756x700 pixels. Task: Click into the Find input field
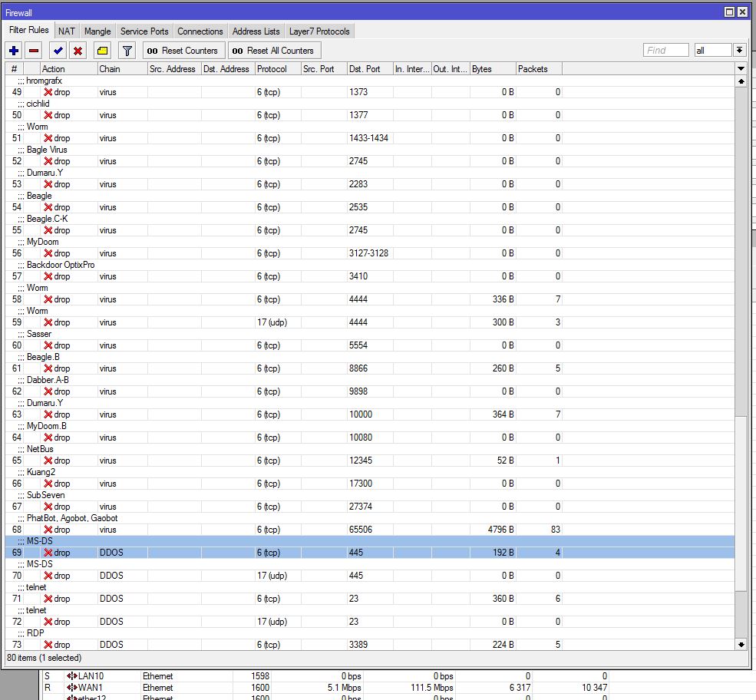(666, 50)
